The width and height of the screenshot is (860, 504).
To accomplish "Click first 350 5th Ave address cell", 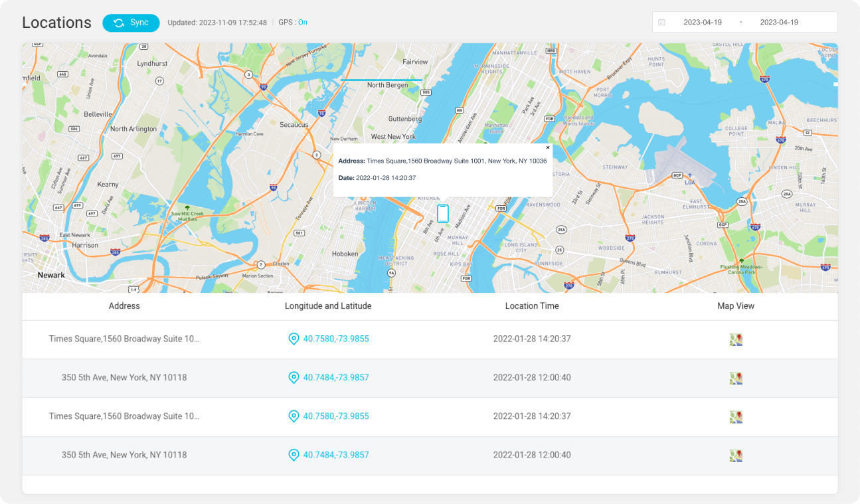I will 124,377.
